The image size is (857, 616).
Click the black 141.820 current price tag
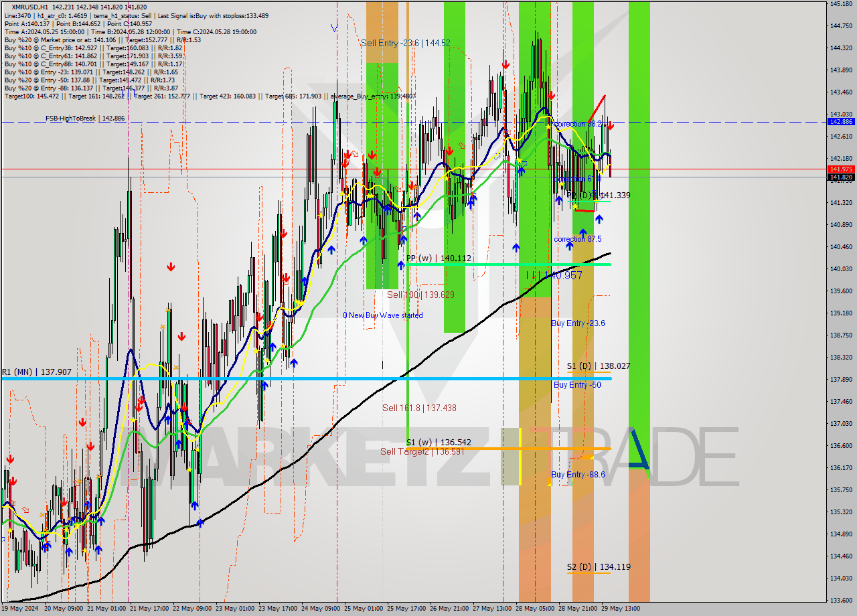pyautogui.click(x=841, y=177)
